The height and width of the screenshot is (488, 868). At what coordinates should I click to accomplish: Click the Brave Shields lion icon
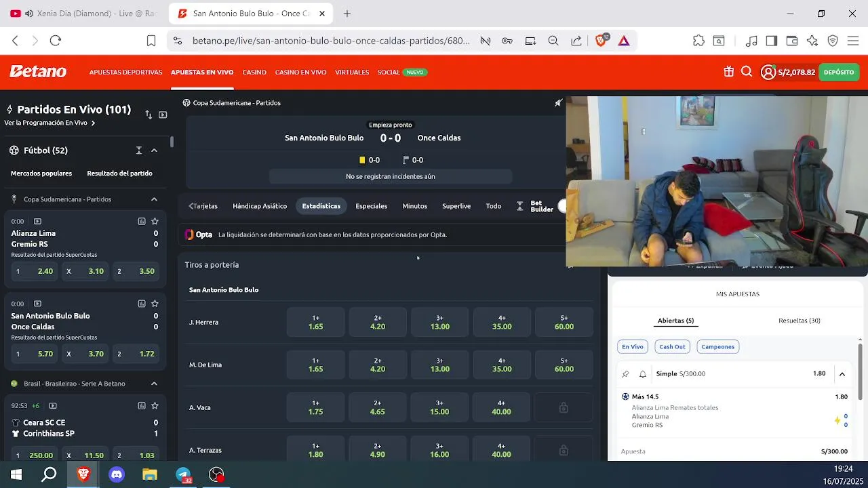pyautogui.click(x=601, y=41)
